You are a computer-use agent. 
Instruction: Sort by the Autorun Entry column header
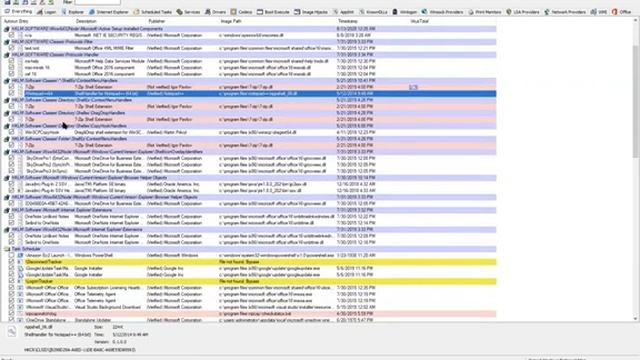(16, 21)
